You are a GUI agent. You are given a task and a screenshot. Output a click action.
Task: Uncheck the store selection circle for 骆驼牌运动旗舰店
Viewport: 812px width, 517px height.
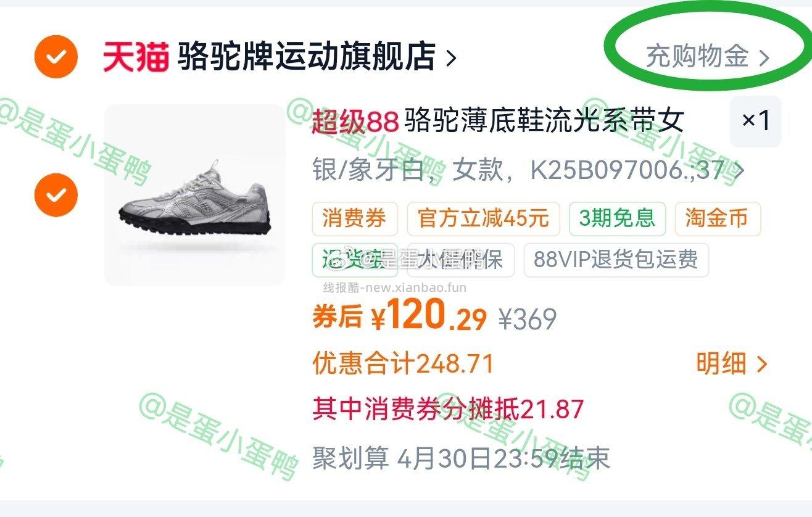[x=56, y=57]
